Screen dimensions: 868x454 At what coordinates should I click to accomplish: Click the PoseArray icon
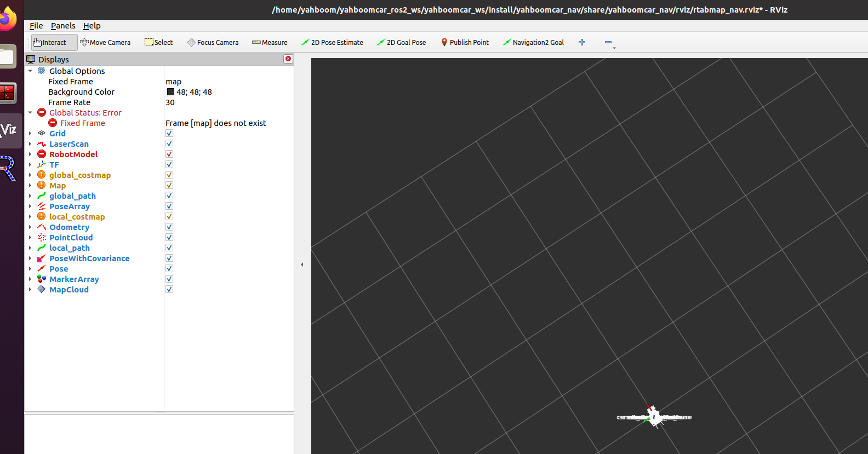tap(42, 206)
